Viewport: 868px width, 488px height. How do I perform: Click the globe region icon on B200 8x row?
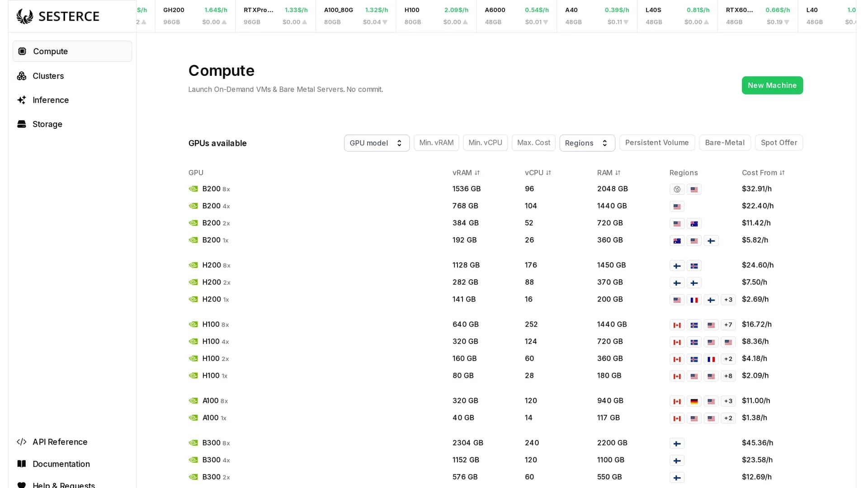tap(677, 189)
